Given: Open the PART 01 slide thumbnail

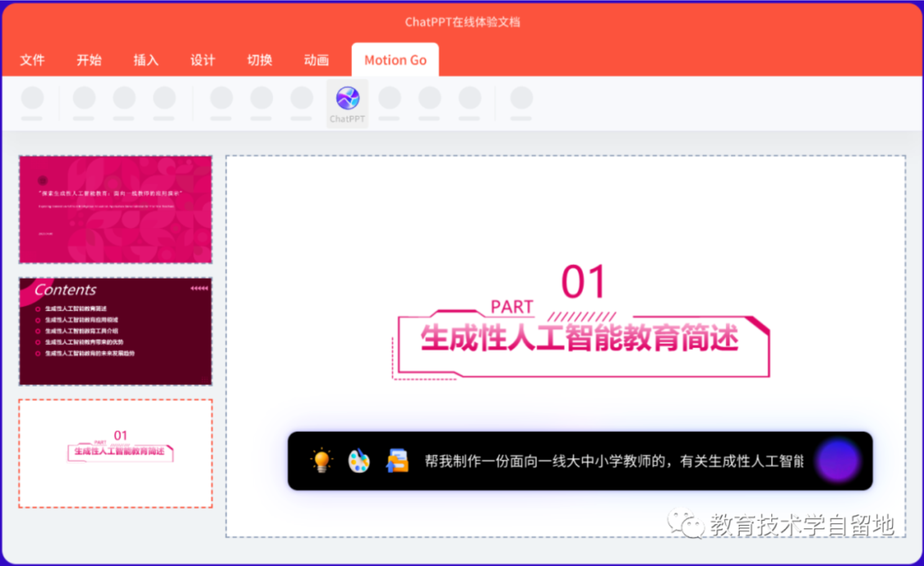Looking at the screenshot, I should (115, 454).
